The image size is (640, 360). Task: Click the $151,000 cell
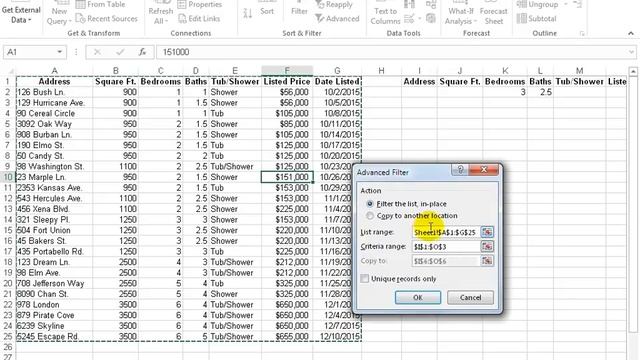pos(287,177)
